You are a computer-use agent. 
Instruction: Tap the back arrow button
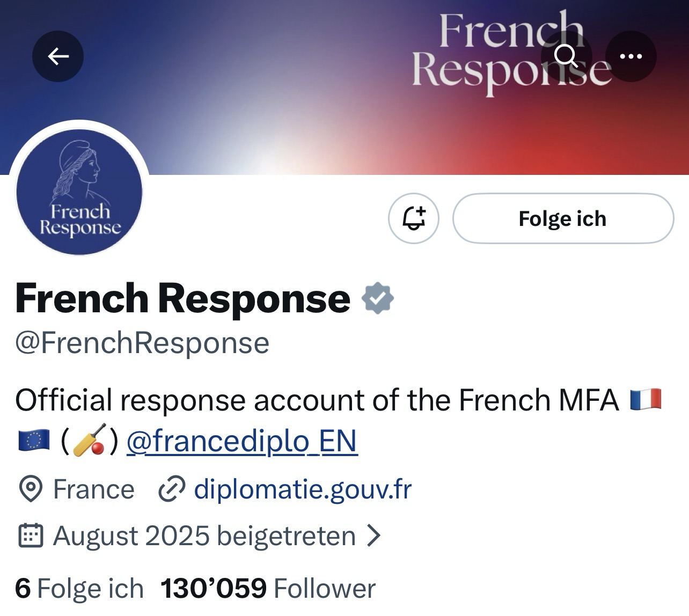[x=58, y=56]
